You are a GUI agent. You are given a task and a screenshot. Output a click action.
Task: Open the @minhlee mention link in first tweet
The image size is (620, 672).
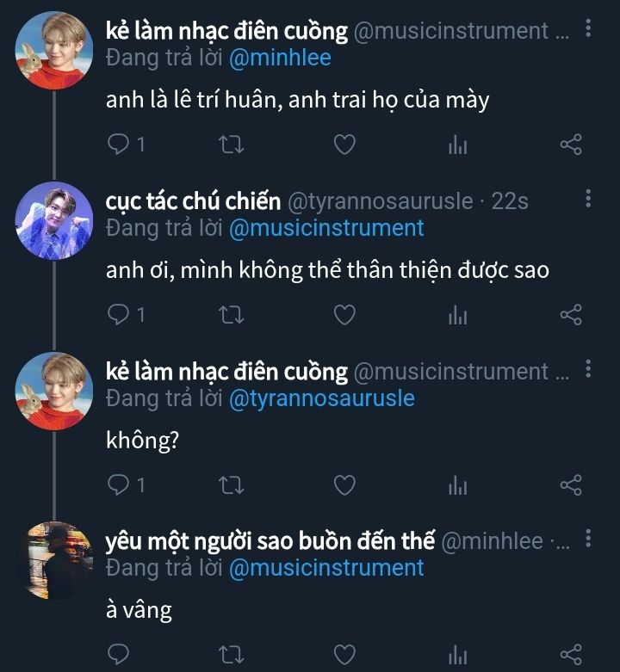280,57
